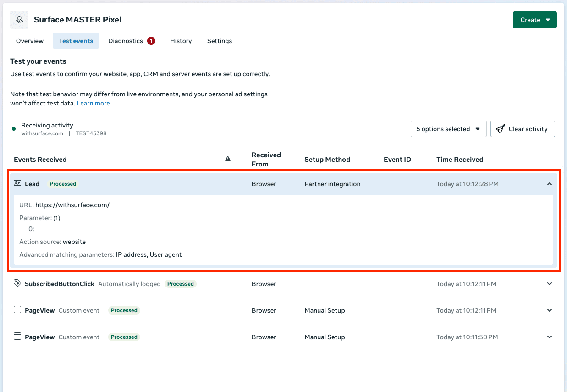The width and height of the screenshot is (567, 392).
Task: Click the last PageView browser window icon
Action: tap(17, 337)
